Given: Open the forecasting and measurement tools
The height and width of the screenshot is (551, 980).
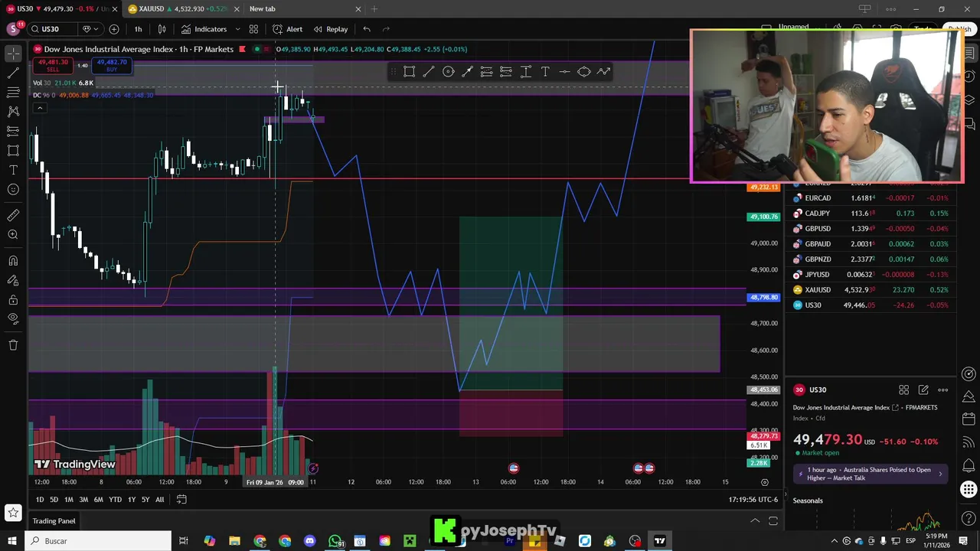Looking at the screenshot, I should pyautogui.click(x=13, y=131).
